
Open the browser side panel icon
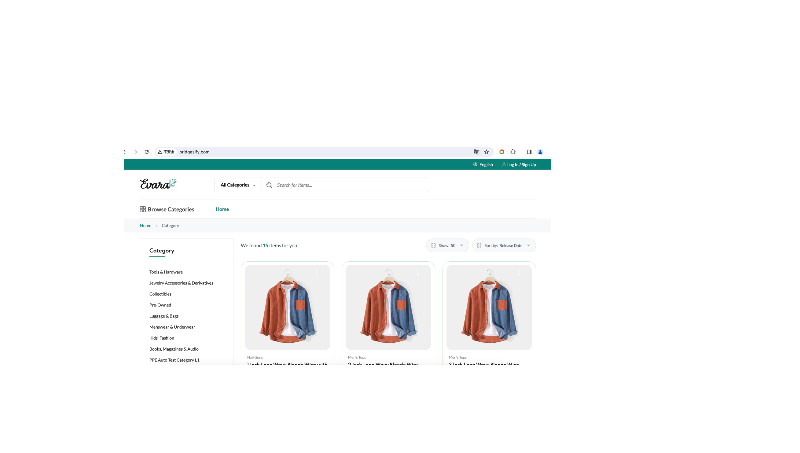pyautogui.click(x=529, y=152)
